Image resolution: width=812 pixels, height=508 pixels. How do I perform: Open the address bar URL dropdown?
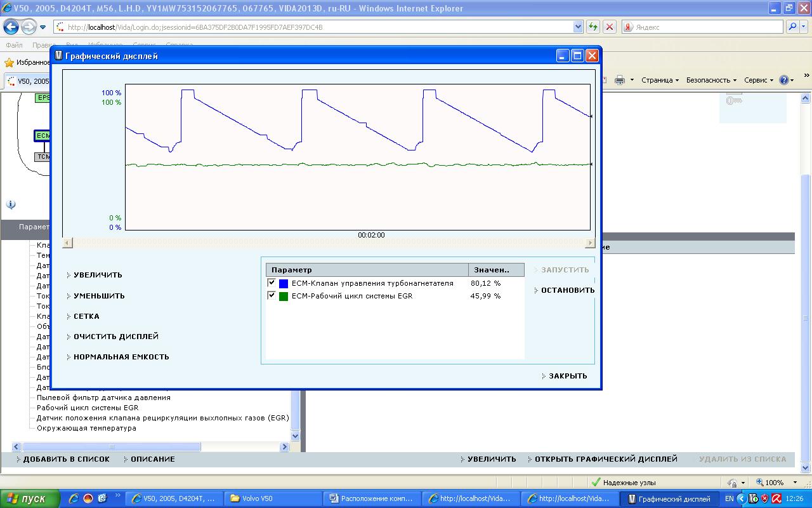coord(578,27)
